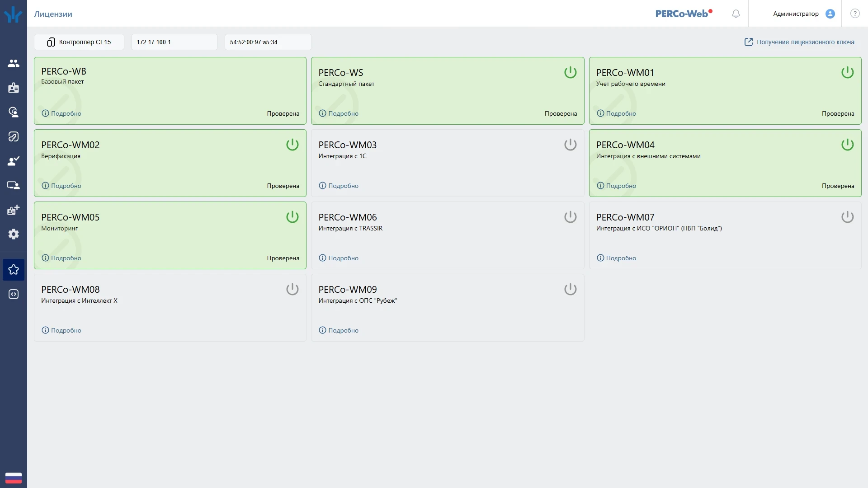Open the code bracket icon in sidebar

click(x=14, y=294)
